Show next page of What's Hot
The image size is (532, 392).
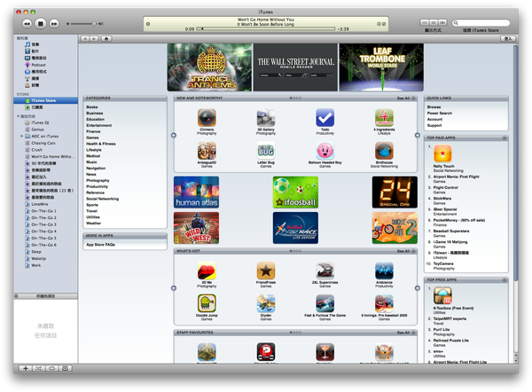coord(418,288)
